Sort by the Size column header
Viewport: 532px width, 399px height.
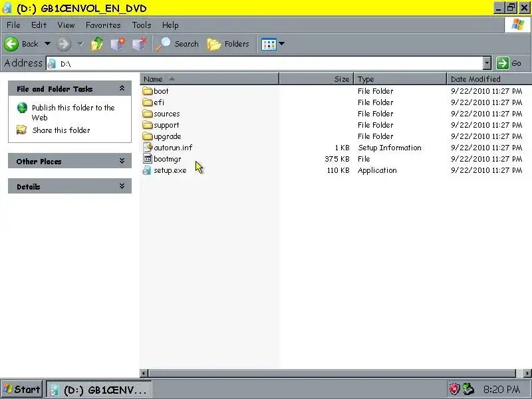317,78
